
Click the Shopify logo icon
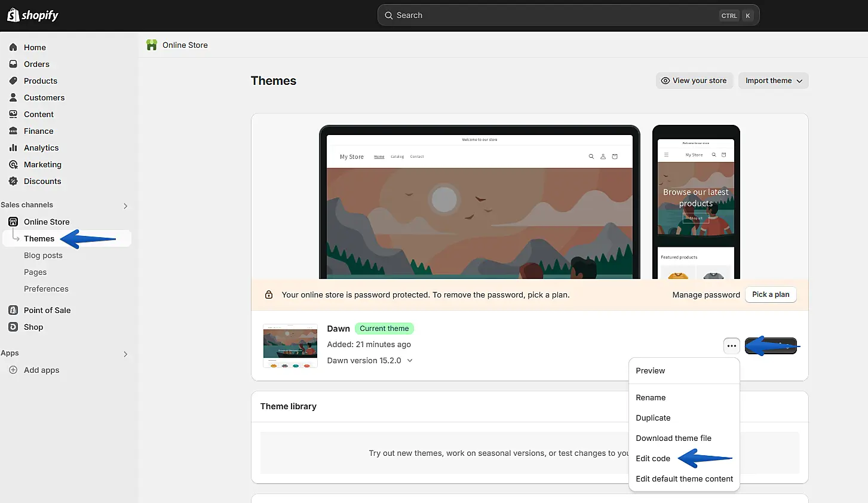[x=13, y=15]
